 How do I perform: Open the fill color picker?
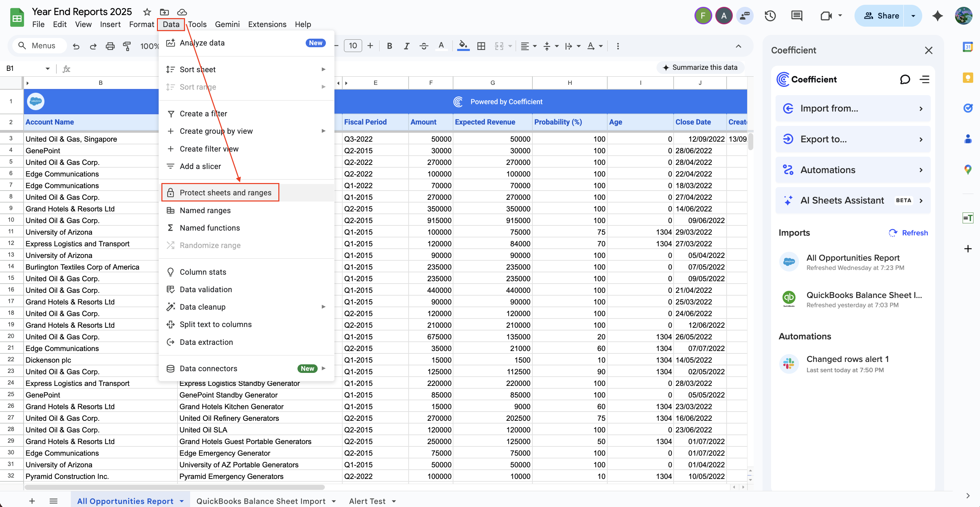point(463,46)
